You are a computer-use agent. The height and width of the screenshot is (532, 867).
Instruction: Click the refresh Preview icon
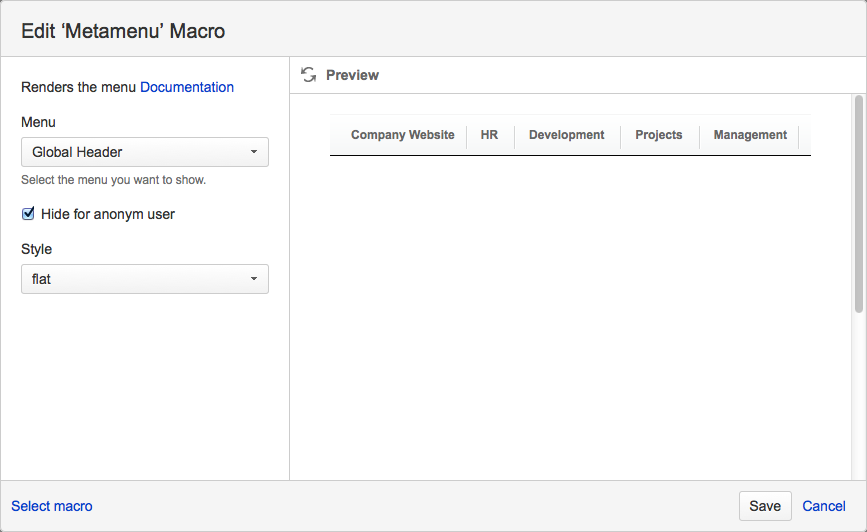pos(309,75)
